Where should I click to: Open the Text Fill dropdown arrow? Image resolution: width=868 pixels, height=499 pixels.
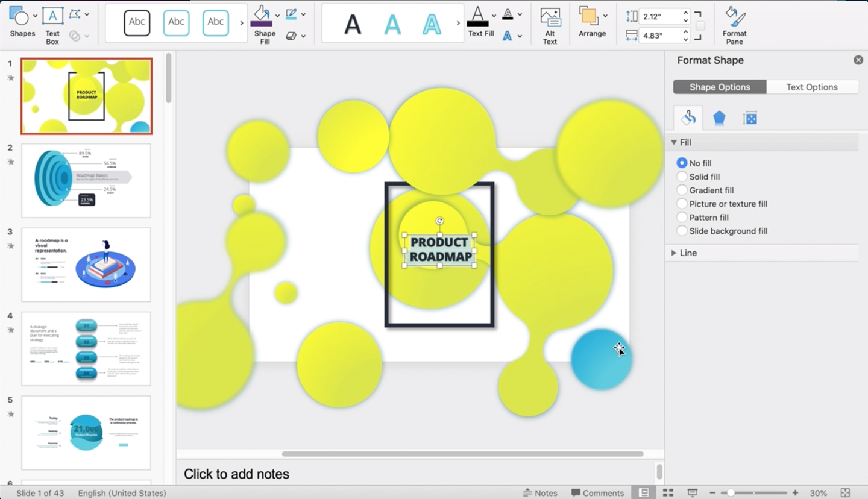(x=494, y=16)
